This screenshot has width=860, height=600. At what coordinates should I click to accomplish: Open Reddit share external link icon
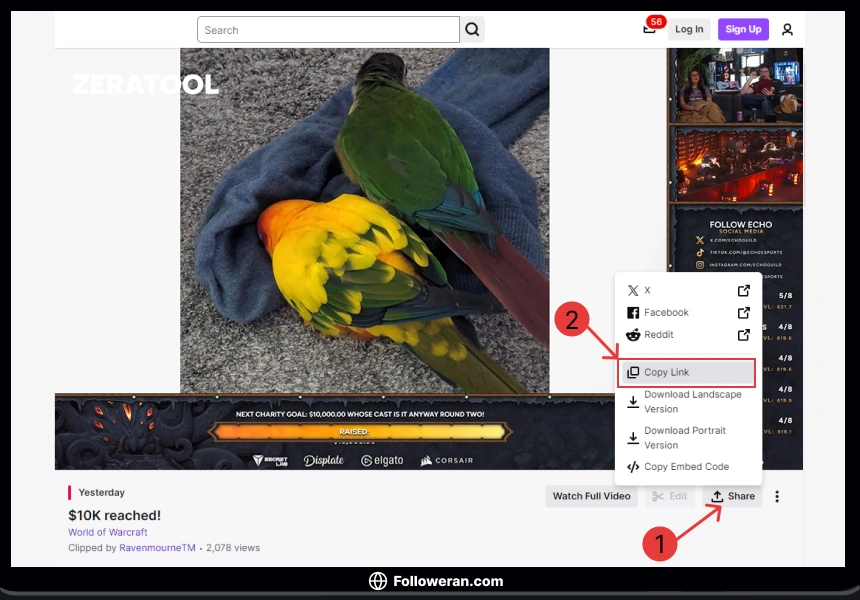743,335
